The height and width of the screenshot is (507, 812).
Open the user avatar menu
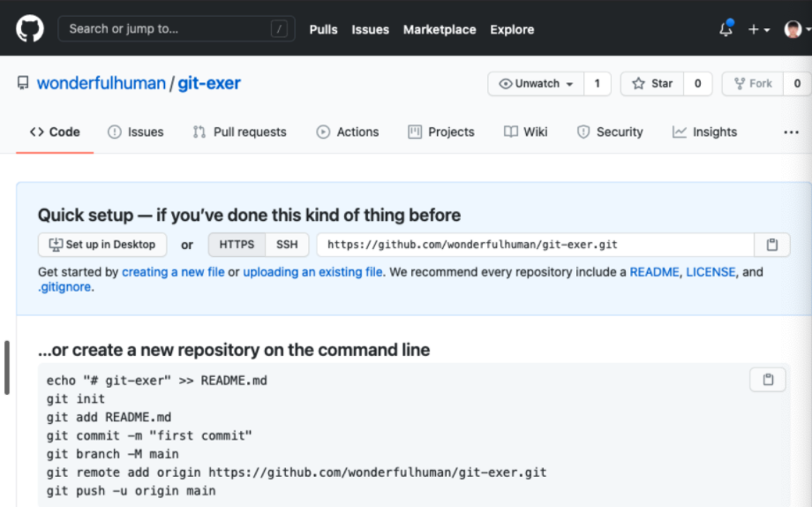coord(796,29)
